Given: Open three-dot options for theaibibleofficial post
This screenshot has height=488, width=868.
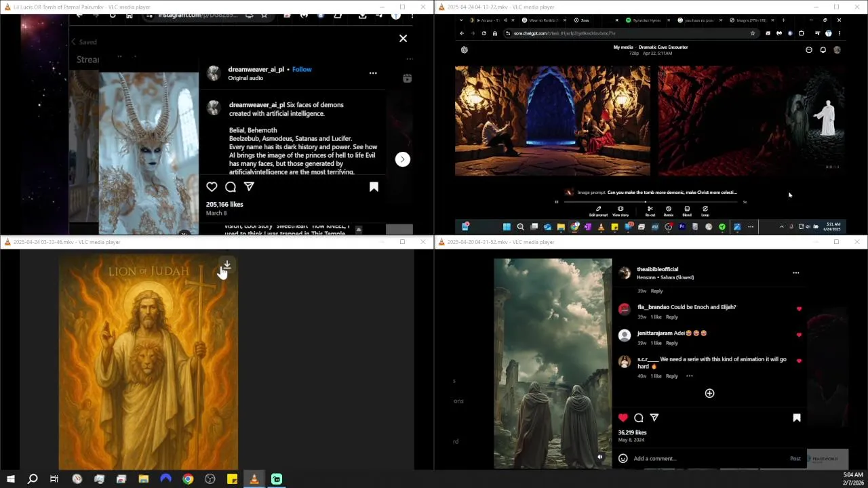Looking at the screenshot, I should coord(796,273).
